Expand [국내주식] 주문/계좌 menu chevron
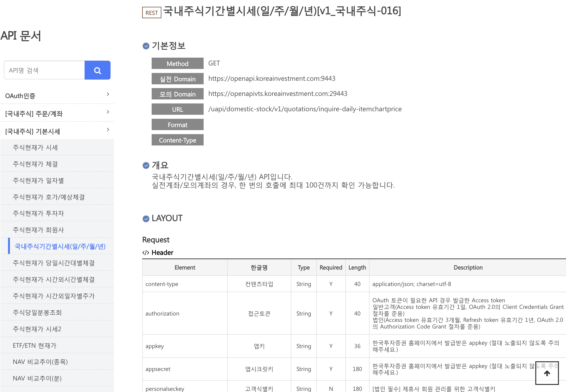The image size is (566, 392). point(108,112)
